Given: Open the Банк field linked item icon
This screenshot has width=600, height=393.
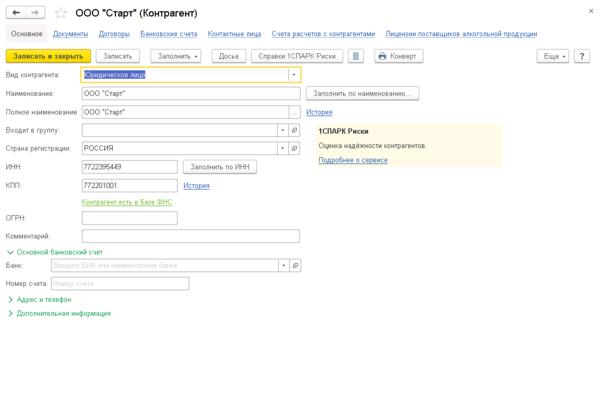Looking at the screenshot, I should click(295, 265).
